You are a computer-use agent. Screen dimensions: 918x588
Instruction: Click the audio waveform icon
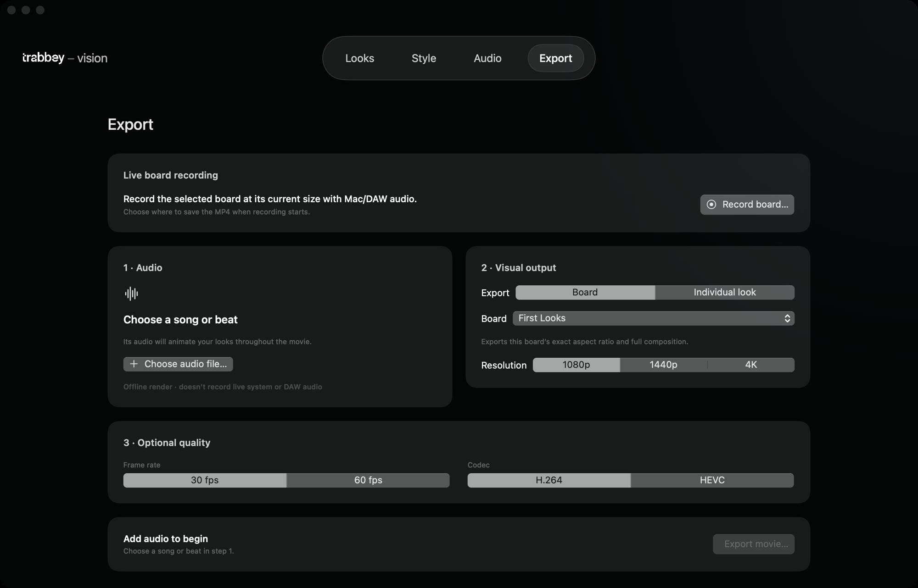(x=131, y=294)
